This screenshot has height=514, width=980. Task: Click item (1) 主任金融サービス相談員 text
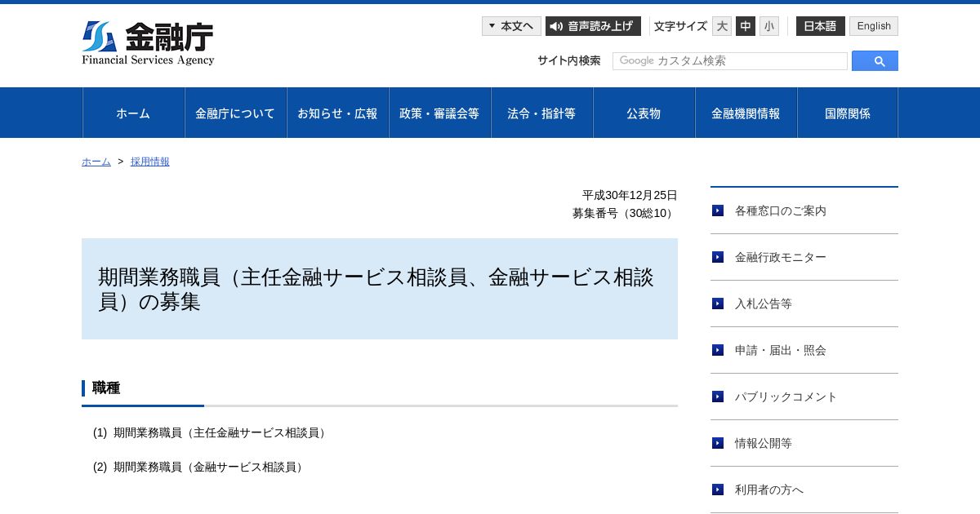coord(211,432)
